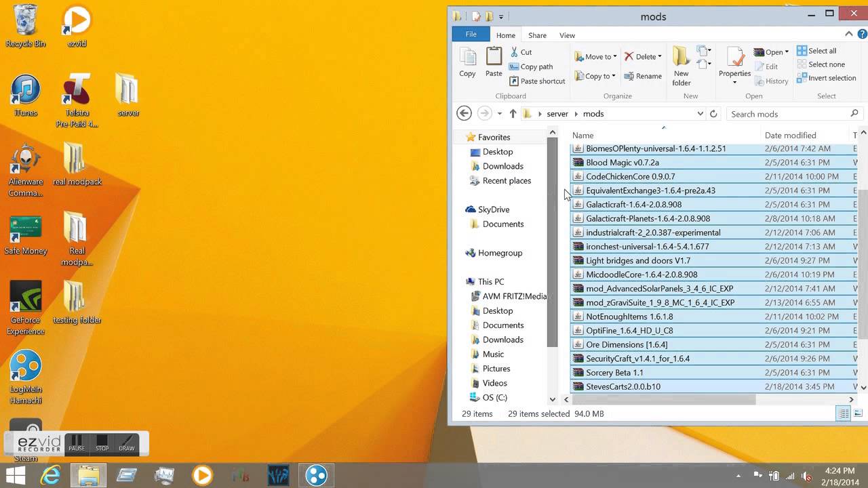This screenshot has height=488, width=868.
Task: Open Internet Explorer from the taskbar
Action: pyautogui.click(x=51, y=476)
